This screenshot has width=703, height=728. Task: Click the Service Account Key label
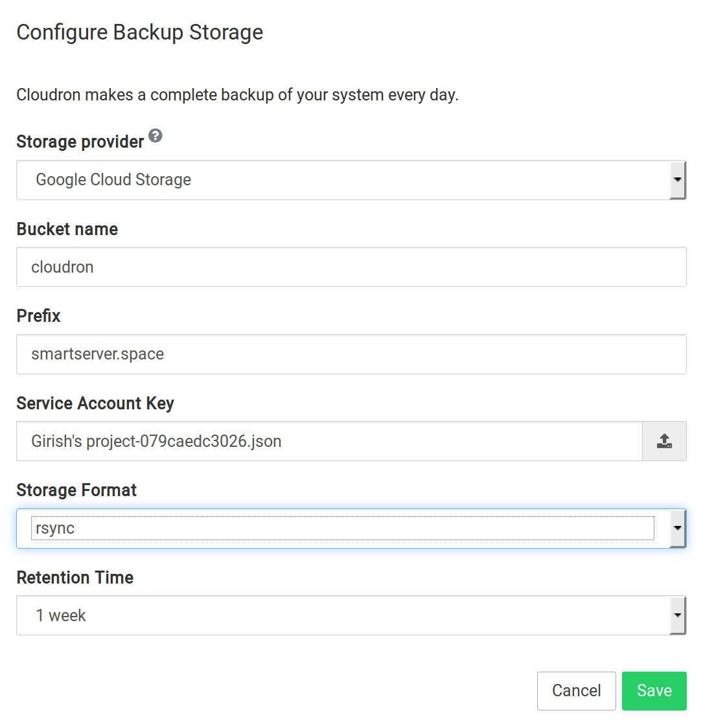point(95,404)
